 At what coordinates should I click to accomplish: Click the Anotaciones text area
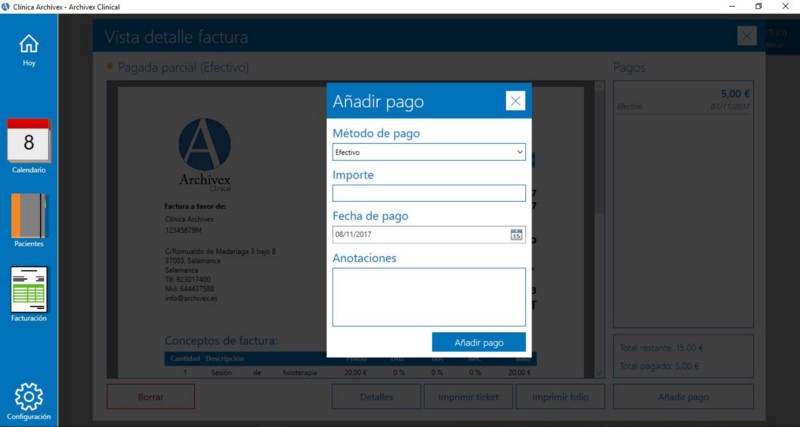tap(428, 296)
